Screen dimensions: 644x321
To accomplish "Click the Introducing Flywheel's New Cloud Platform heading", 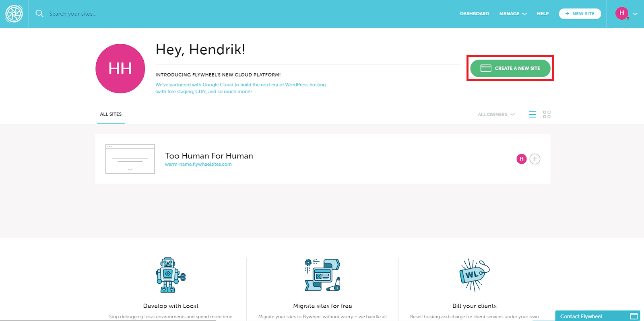I will [218, 75].
